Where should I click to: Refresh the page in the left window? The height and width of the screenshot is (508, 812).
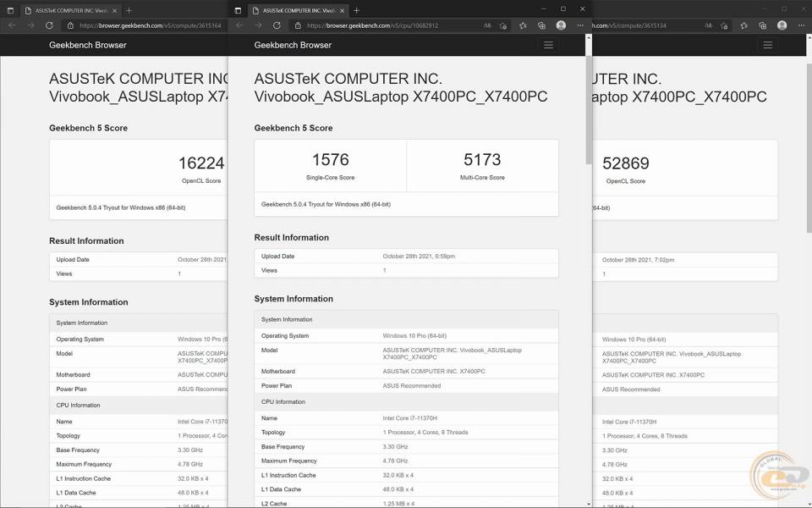point(49,25)
